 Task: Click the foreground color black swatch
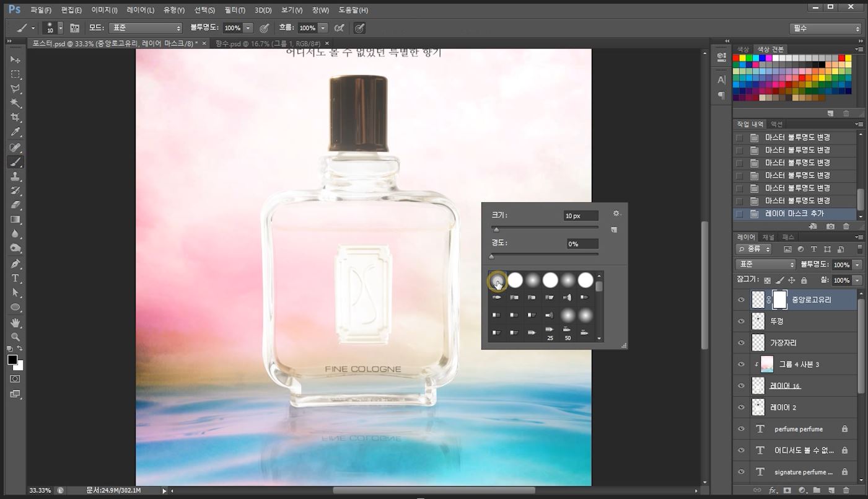(x=12, y=360)
